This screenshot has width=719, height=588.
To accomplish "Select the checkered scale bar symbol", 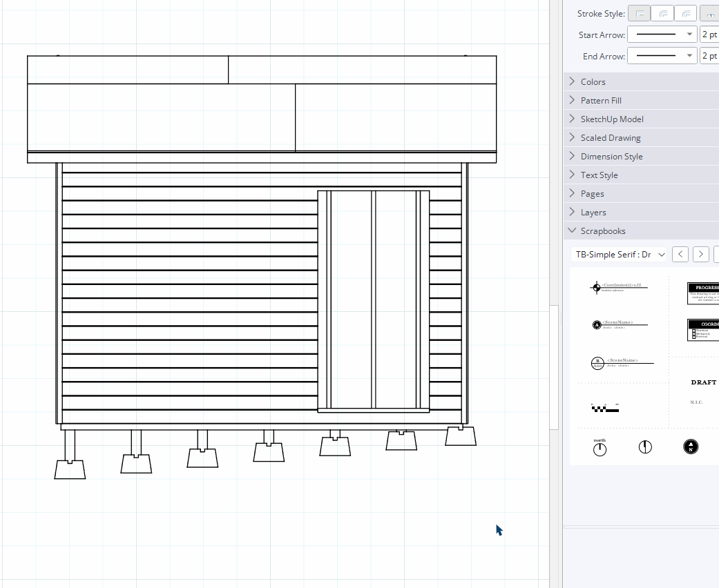I will pyautogui.click(x=605, y=409).
